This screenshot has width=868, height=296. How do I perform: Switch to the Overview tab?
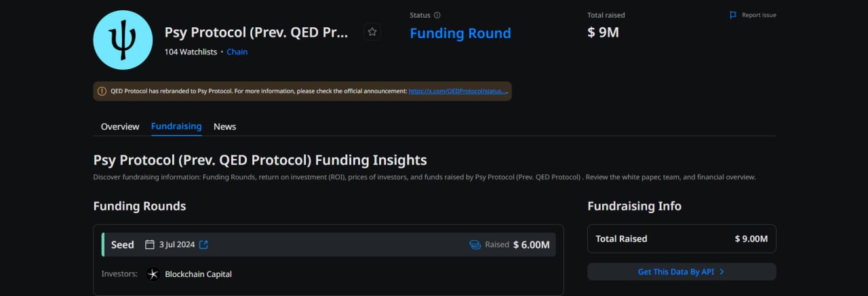click(120, 126)
